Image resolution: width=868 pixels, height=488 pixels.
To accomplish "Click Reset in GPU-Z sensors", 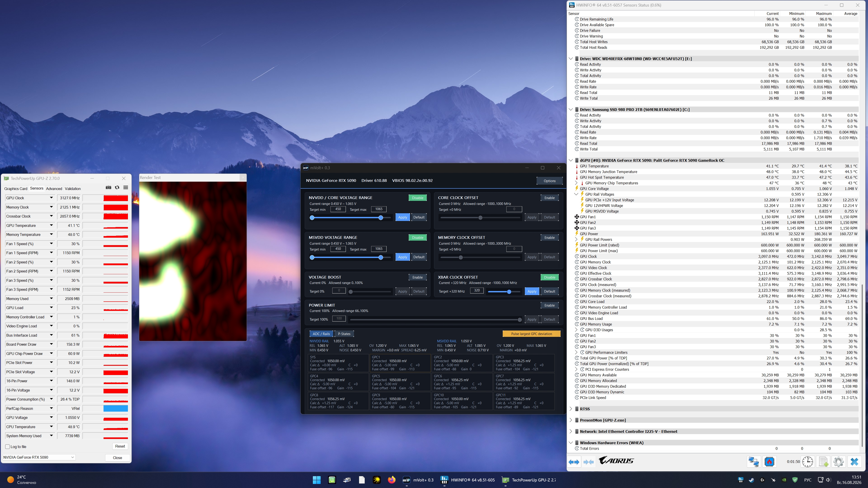I will [x=120, y=446].
